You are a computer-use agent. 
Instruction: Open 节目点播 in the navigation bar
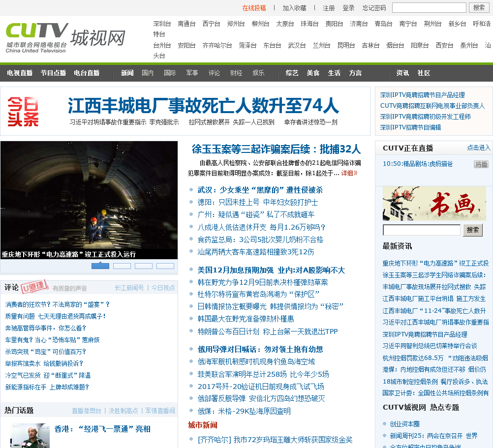pos(53,73)
